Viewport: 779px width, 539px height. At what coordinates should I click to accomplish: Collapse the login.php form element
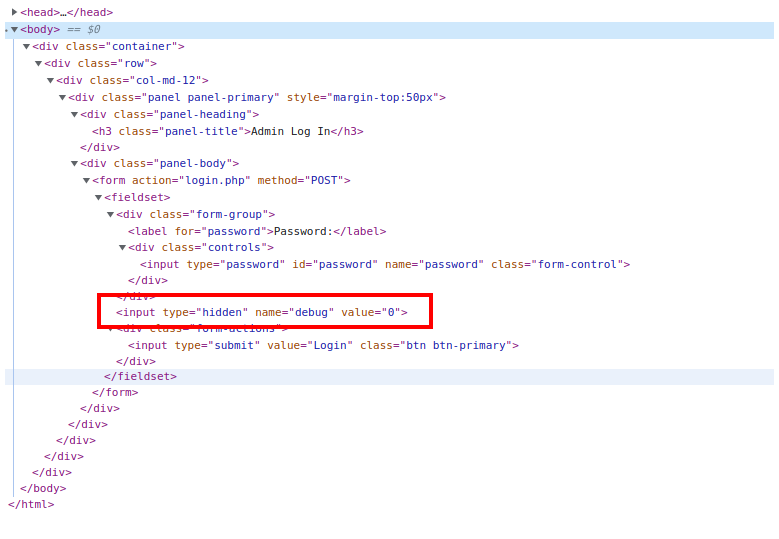point(86,180)
